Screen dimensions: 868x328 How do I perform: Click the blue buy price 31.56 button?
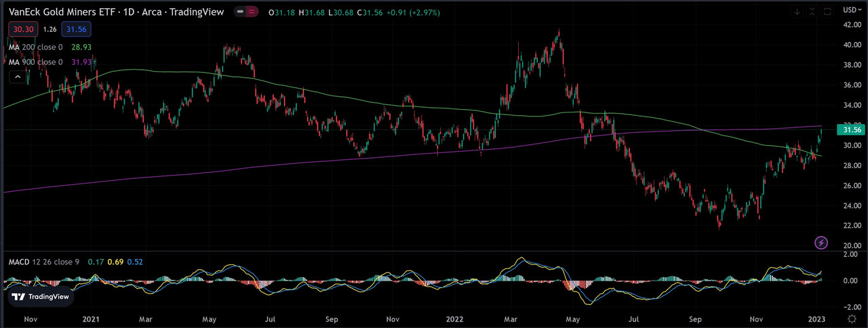pyautogui.click(x=76, y=29)
